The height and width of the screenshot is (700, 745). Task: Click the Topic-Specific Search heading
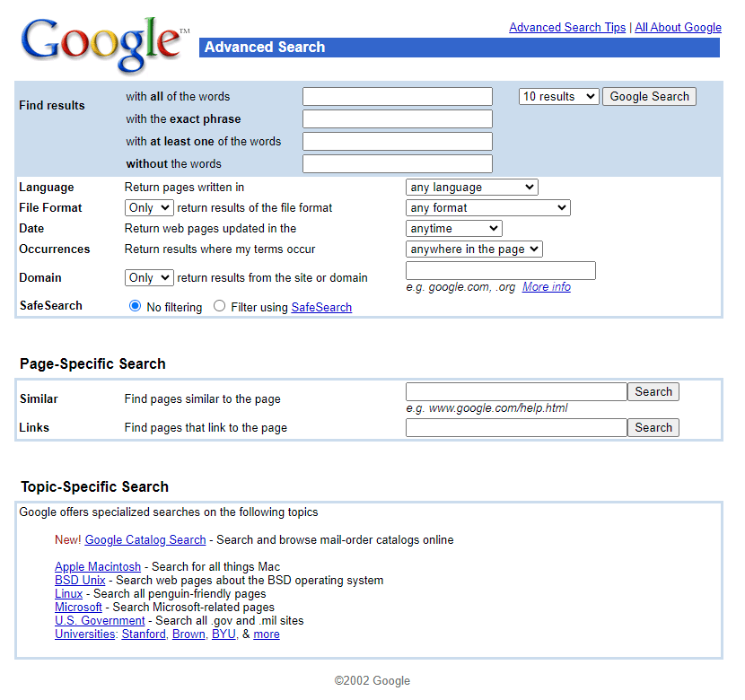click(x=94, y=486)
